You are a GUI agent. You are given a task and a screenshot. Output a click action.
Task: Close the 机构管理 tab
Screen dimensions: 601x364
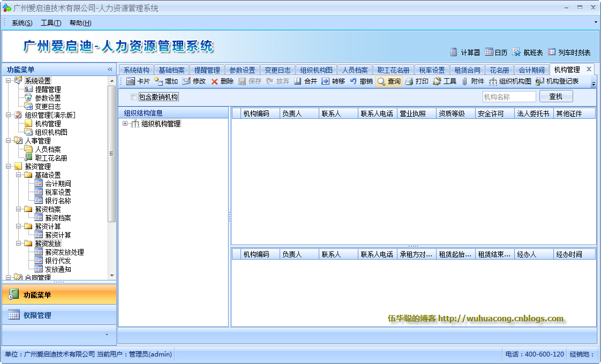[589, 69]
